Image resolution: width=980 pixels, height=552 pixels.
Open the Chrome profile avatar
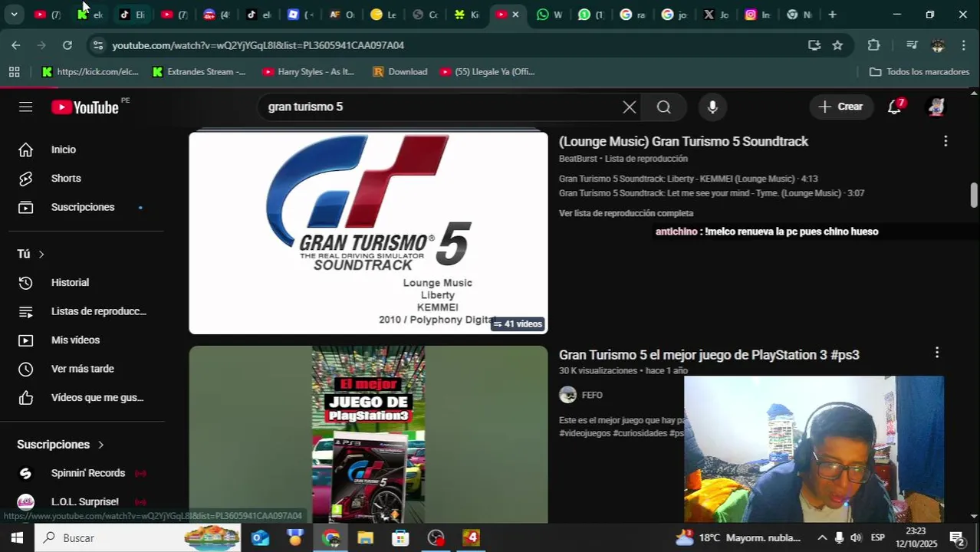click(x=938, y=45)
